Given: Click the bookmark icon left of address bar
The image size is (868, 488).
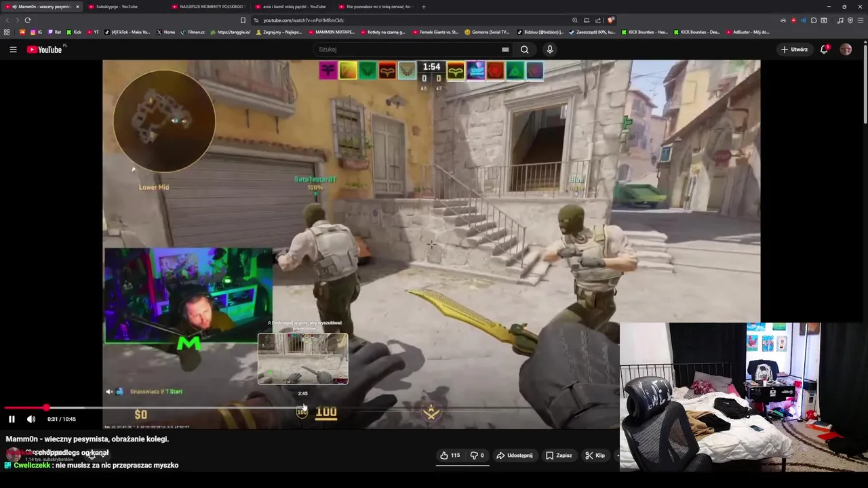Looking at the screenshot, I should point(243,20).
